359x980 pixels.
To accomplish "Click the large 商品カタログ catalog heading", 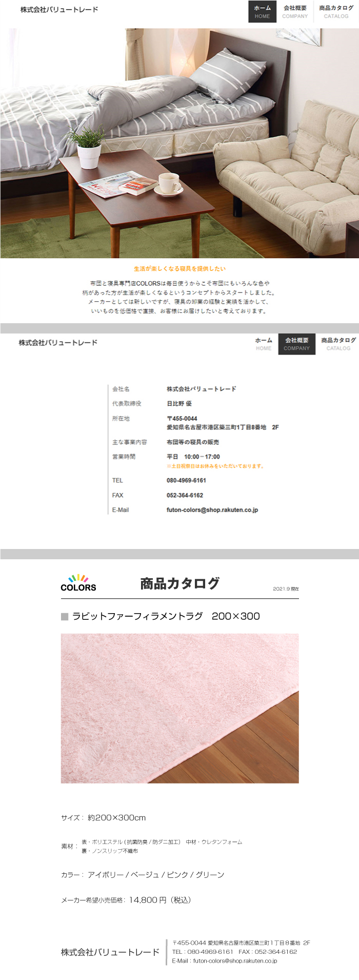I will click(180, 583).
